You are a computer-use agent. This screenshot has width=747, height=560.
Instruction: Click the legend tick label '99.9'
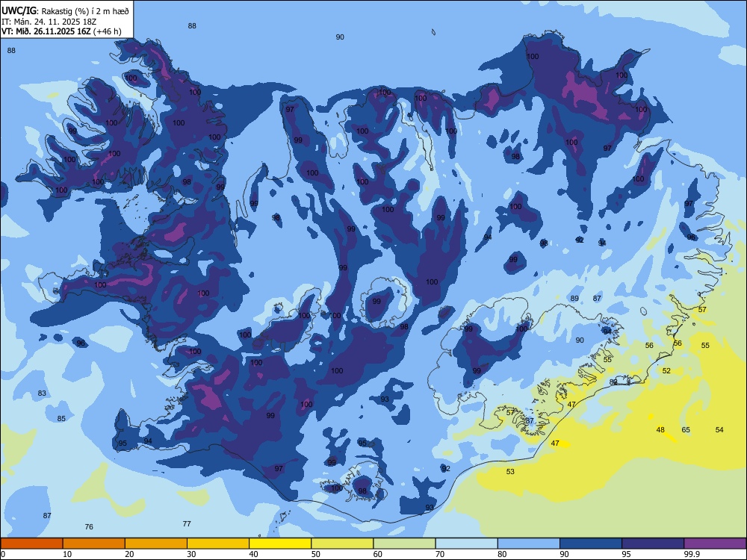click(692, 554)
